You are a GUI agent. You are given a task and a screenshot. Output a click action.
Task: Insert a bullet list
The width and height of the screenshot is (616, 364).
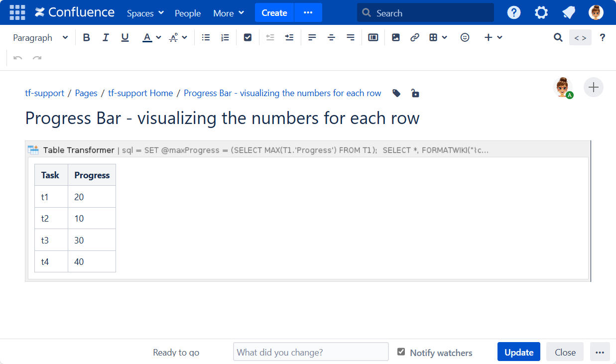pos(206,37)
